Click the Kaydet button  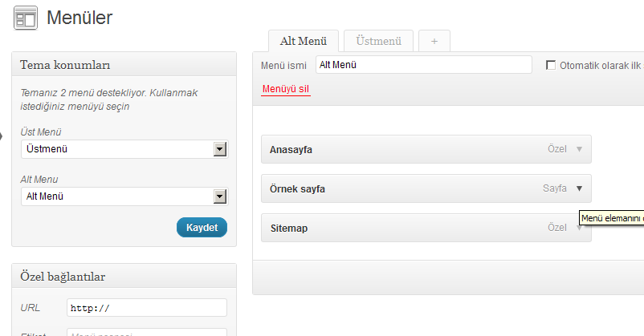tap(202, 227)
